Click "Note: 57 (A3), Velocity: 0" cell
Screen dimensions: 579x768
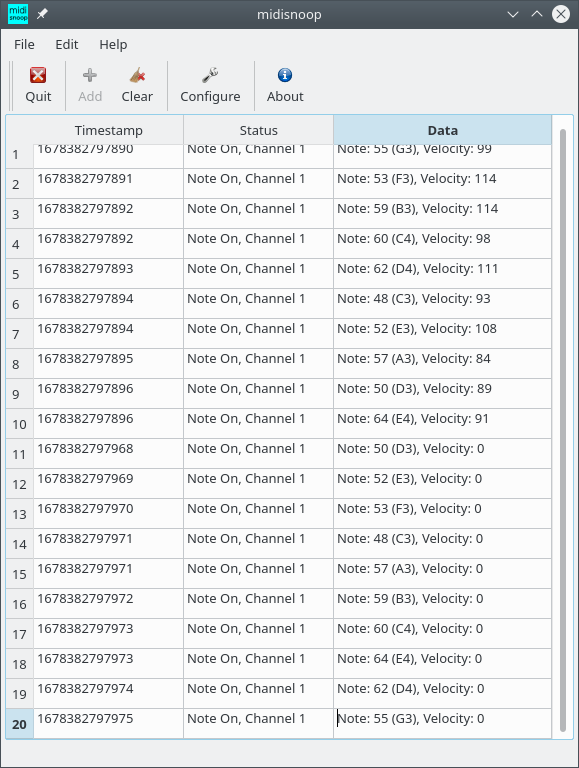442,574
